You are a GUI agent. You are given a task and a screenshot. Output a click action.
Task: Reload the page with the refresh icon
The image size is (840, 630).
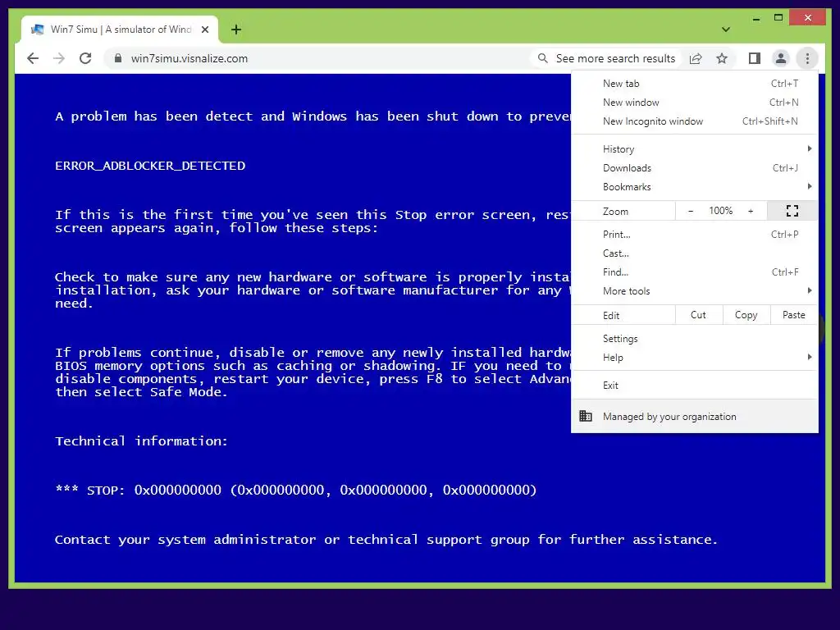85,58
